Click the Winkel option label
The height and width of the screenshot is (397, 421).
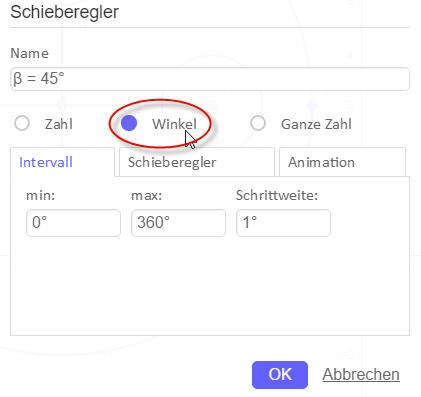coord(174,124)
